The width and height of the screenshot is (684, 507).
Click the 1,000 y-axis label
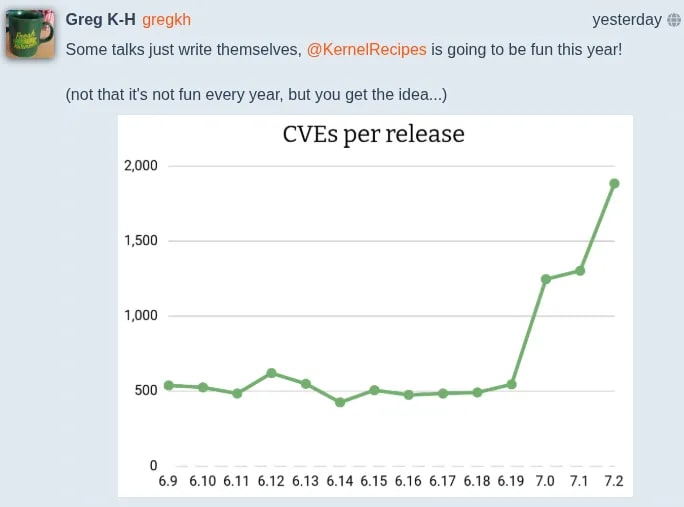pyautogui.click(x=140, y=315)
